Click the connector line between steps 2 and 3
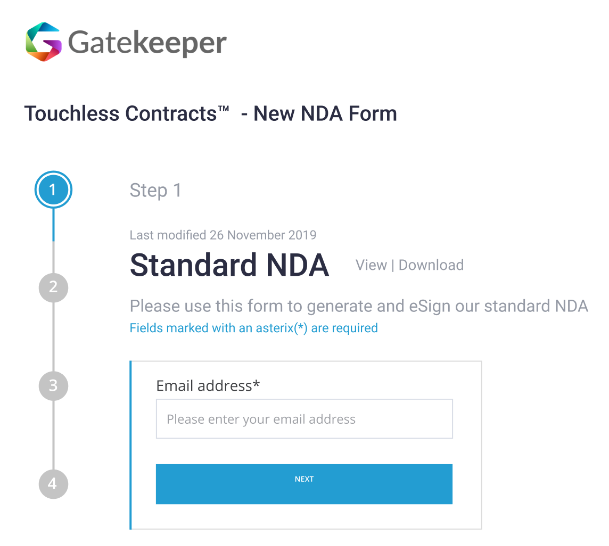The width and height of the screenshot is (609, 546). [53, 337]
